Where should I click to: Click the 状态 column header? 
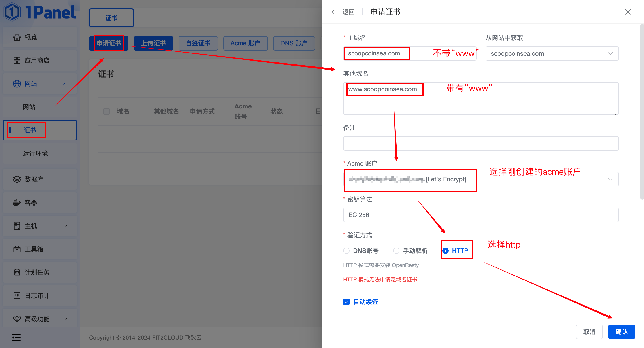pyautogui.click(x=277, y=111)
